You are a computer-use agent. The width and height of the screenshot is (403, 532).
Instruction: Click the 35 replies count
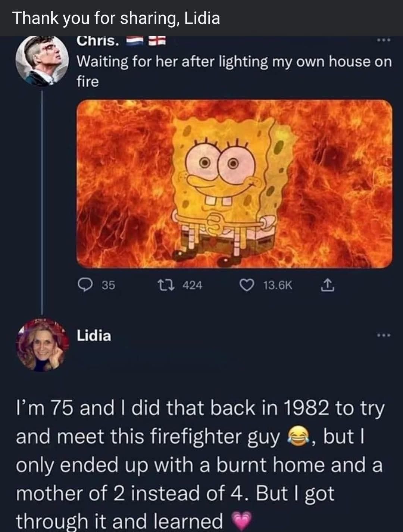[108, 285]
